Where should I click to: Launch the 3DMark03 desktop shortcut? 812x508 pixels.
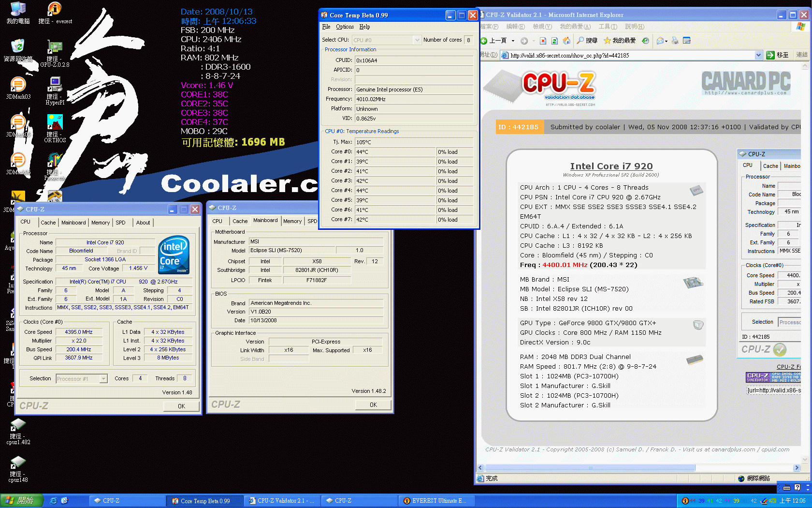pos(18,88)
